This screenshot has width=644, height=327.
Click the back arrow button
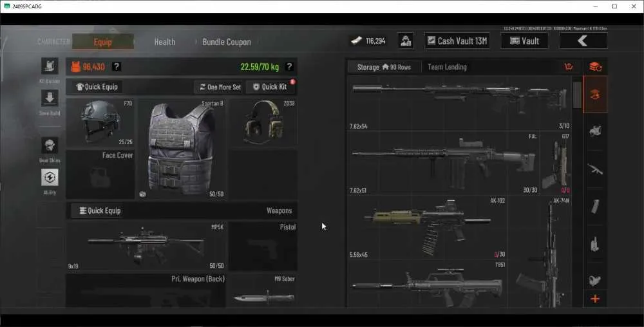[x=583, y=41]
